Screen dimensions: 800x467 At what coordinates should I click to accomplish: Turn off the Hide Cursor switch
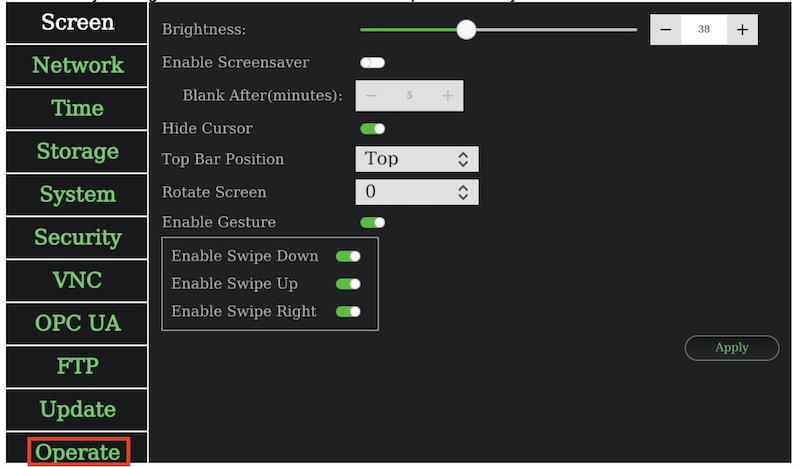tap(372, 129)
